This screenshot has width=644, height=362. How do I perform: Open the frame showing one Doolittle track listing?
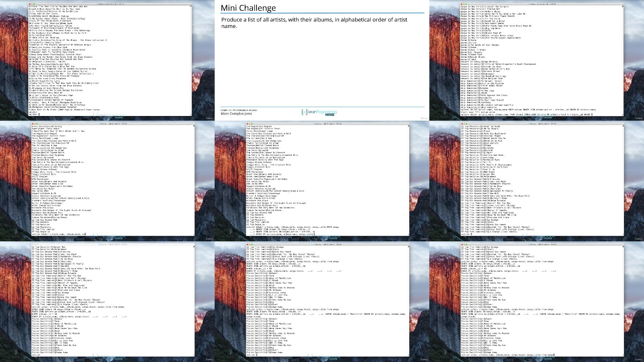point(107,301)
